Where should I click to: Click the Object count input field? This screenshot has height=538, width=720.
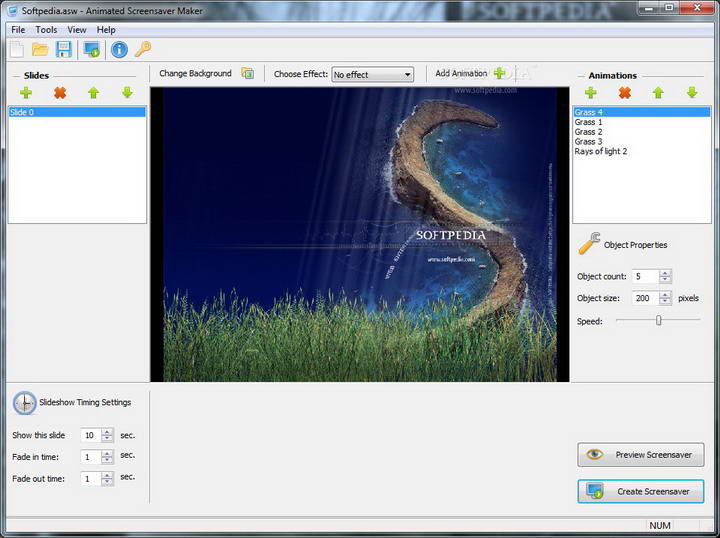pos(646,276)
